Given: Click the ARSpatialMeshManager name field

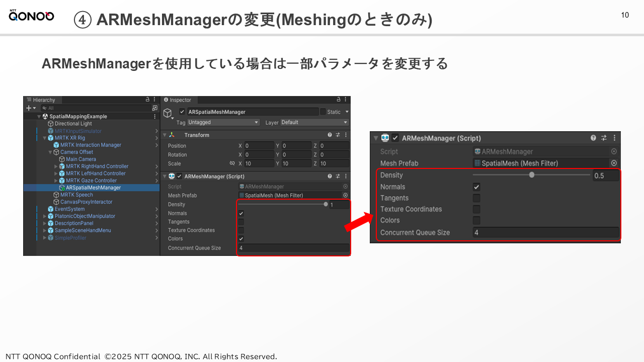Looking at the screenshot, I should tap(253, 112).
